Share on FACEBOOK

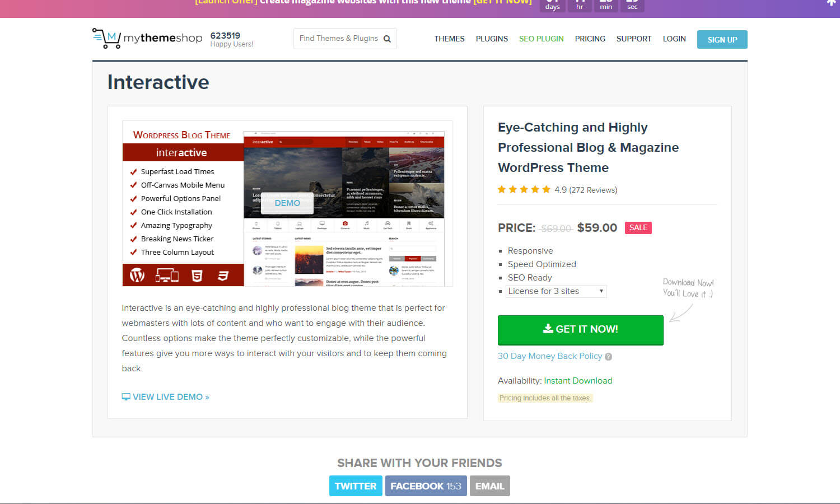click(426, 486)
